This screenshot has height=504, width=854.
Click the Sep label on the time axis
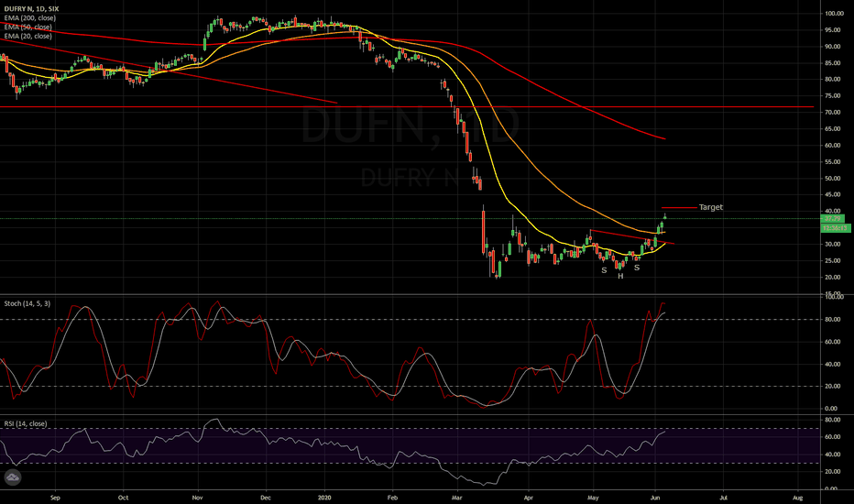54,498
